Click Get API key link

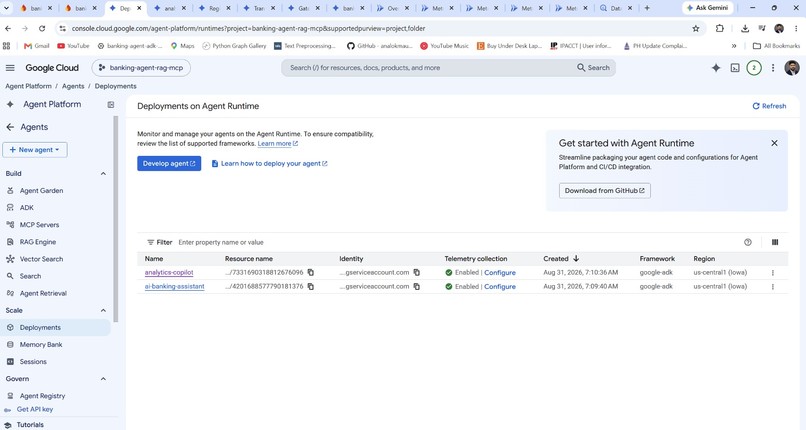pyautogui.click(x=34, y=409)
